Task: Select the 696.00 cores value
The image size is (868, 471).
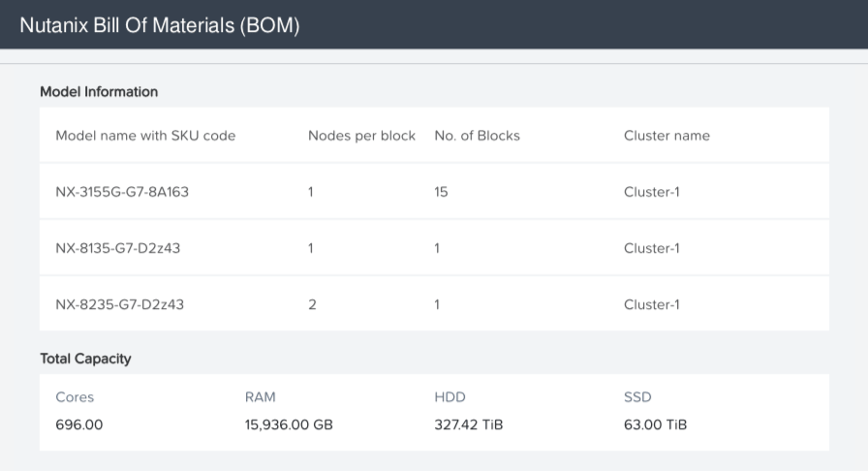Action: tap(79, 424)
